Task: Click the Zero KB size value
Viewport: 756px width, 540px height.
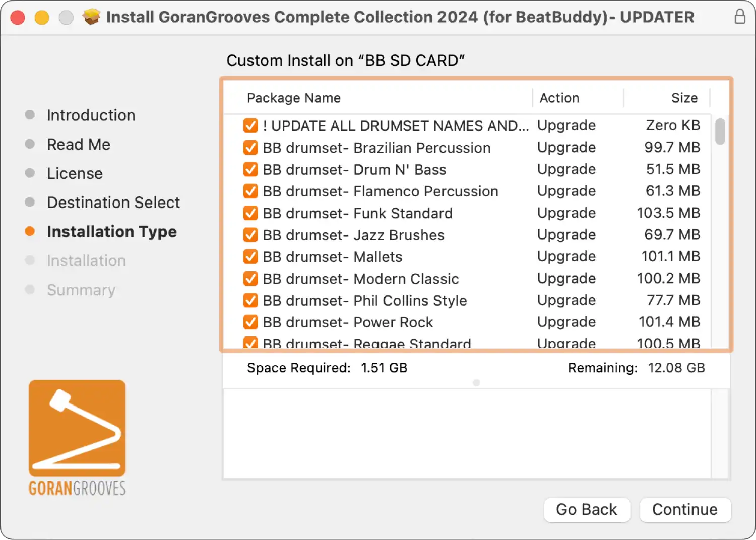Action: 673,125
